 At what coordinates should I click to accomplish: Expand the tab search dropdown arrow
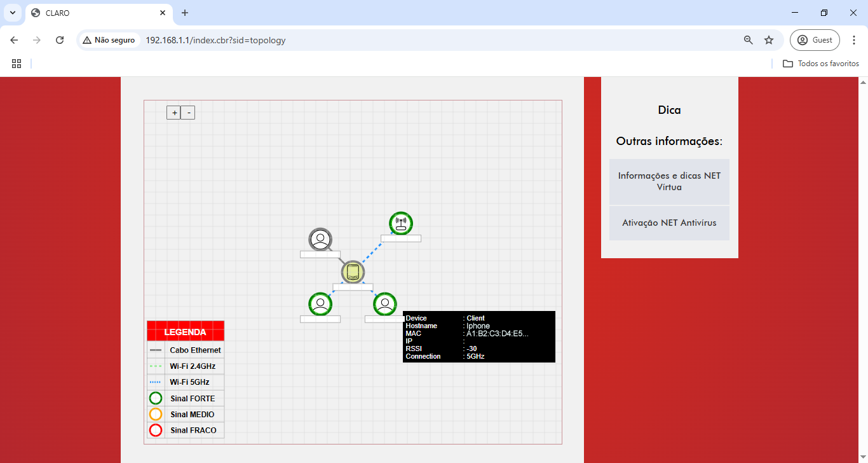pyautogui.click(x=13, y=13)
